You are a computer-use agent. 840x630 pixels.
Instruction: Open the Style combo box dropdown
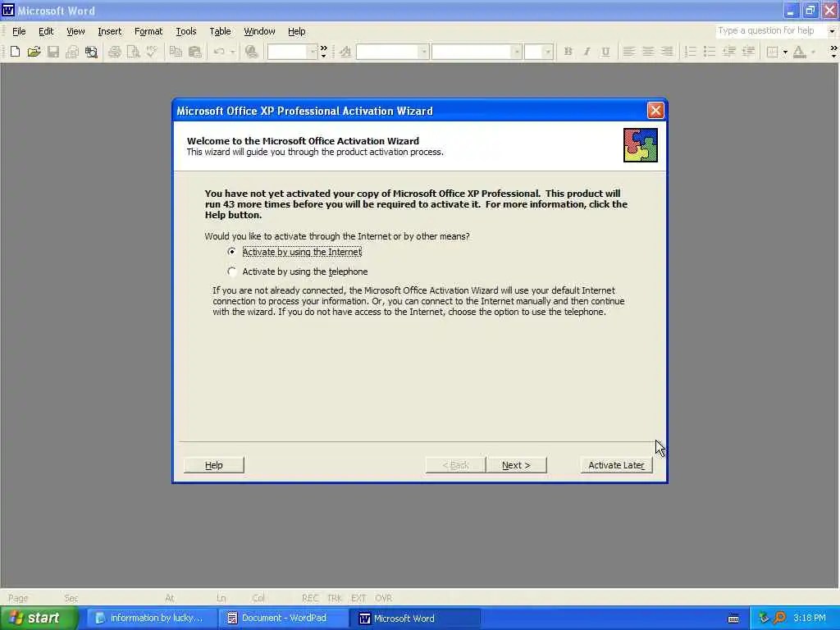click(423, 52)
